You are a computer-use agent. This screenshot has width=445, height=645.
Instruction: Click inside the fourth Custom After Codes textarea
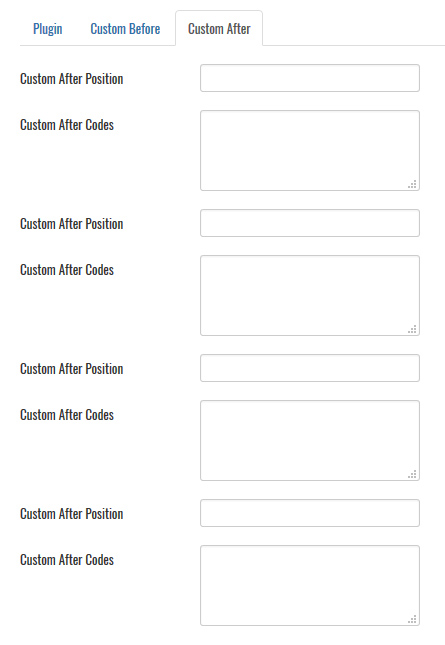point(310,585)
